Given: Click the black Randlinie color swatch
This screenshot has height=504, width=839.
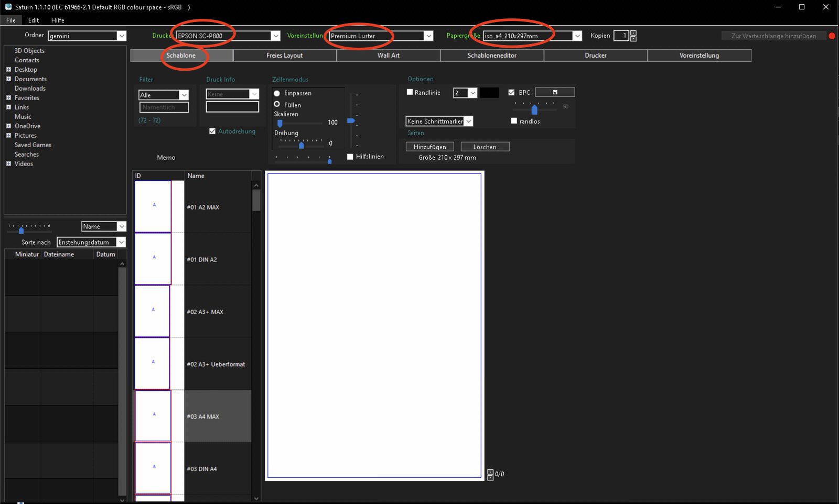Looking at the screenshot, I should (x=489, y=93).
